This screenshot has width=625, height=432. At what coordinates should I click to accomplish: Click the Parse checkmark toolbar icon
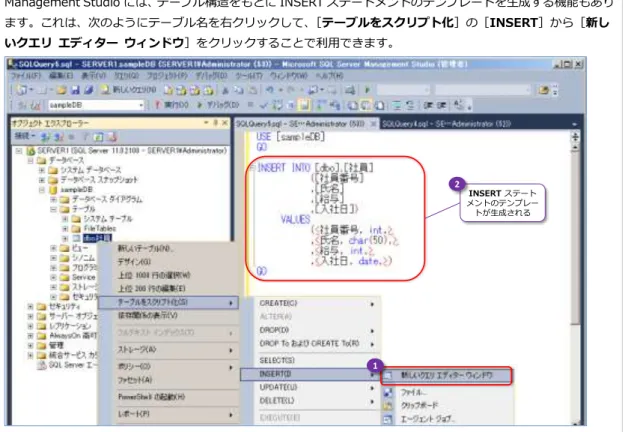click(264, 105)
